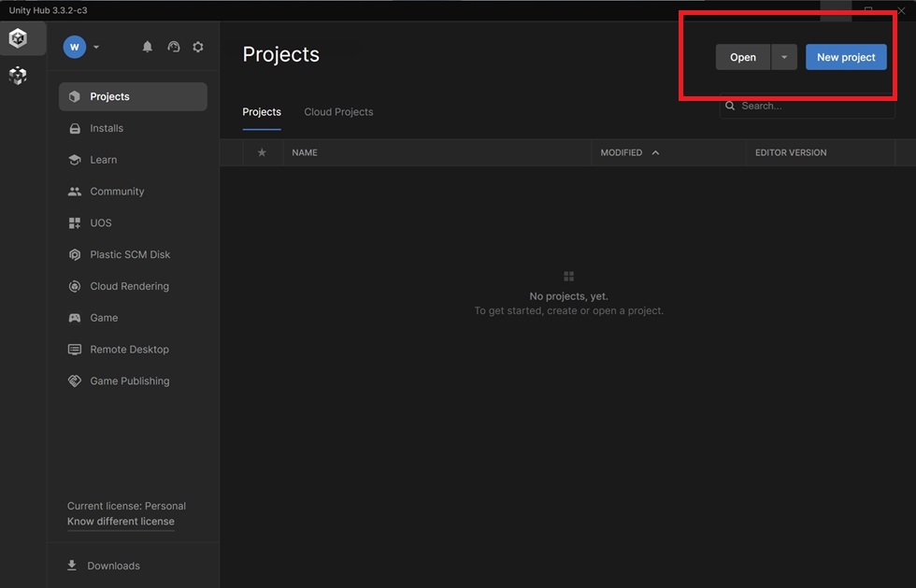The height and width of the screenshot is (588, 916).
Task: Open the W account avatar
Action: [75, 47]
